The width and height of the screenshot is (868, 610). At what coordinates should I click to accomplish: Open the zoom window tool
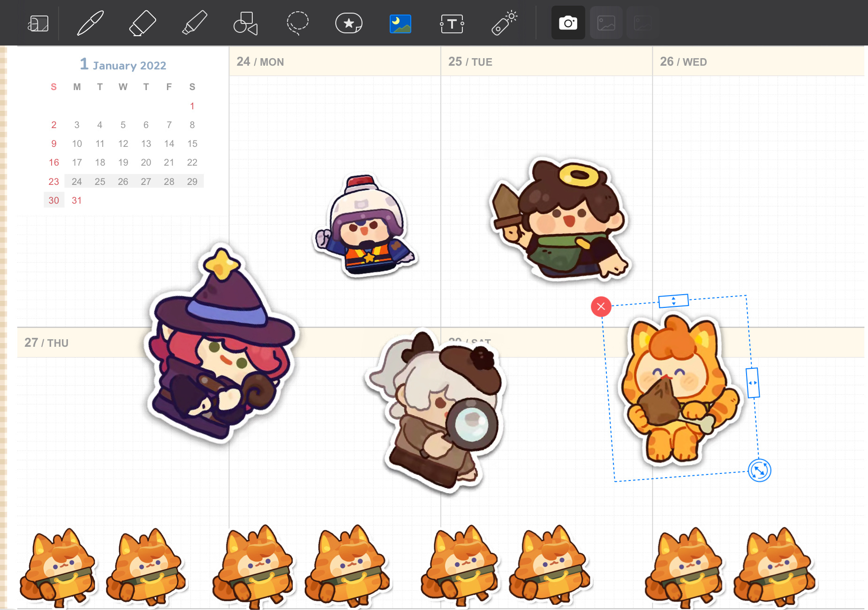[x=38, y=23]
